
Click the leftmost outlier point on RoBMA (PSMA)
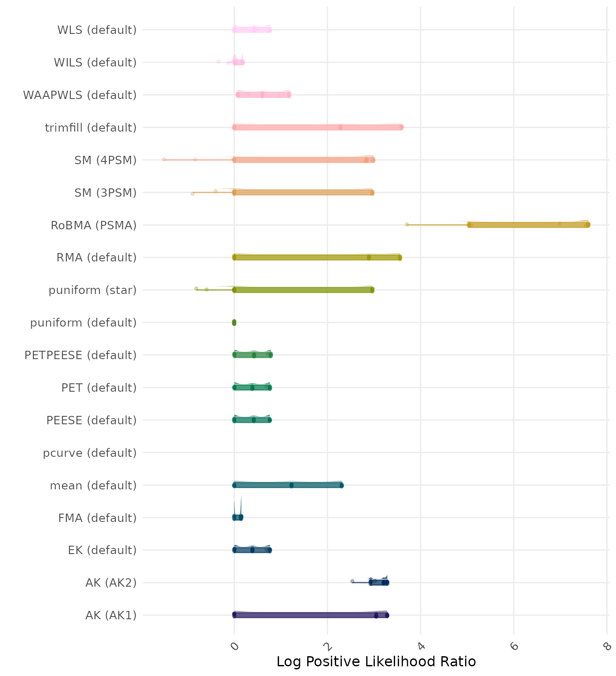pyautogui.click(x=407, y=224)
